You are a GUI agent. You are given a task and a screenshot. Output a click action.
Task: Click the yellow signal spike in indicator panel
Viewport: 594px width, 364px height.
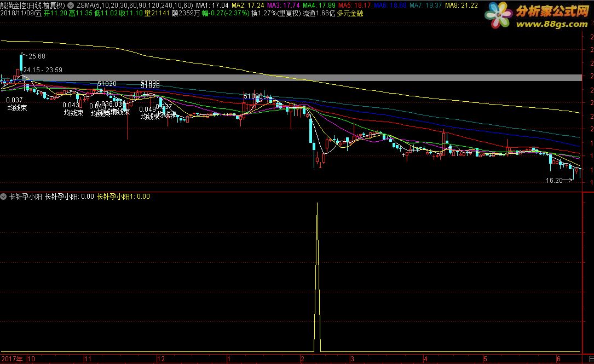317,276
